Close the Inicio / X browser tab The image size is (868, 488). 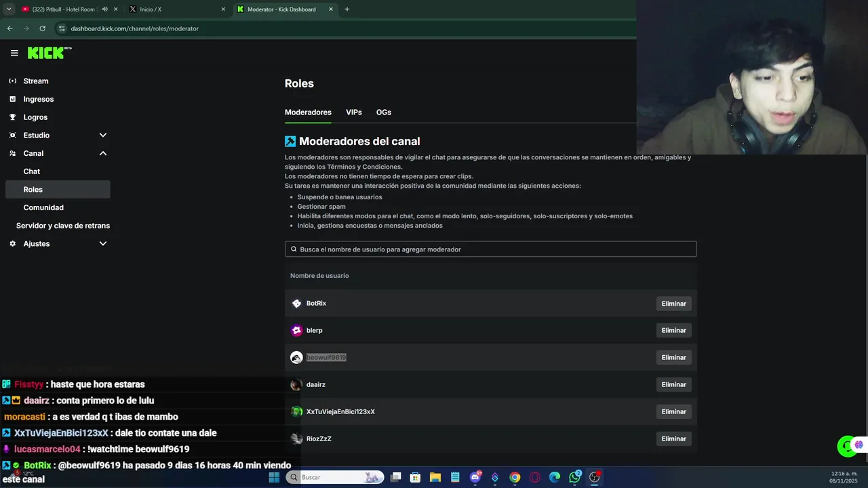click(x=223, y=9)
